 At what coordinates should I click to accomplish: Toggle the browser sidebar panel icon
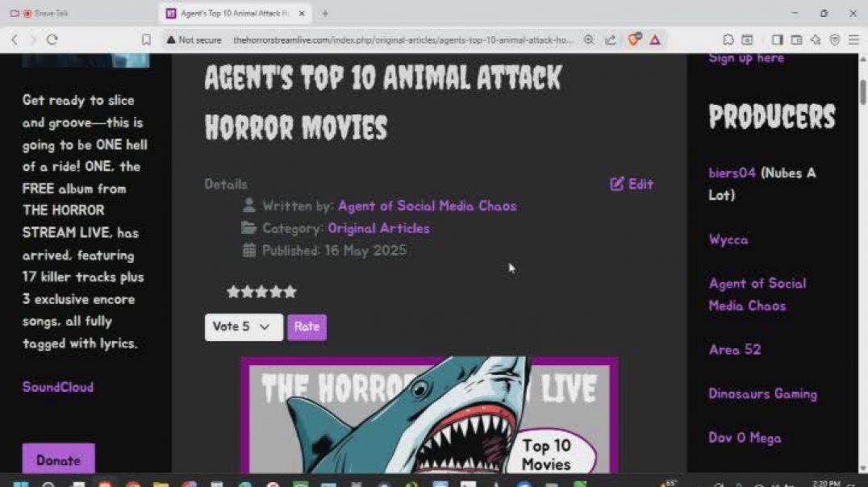coord(777,40)
